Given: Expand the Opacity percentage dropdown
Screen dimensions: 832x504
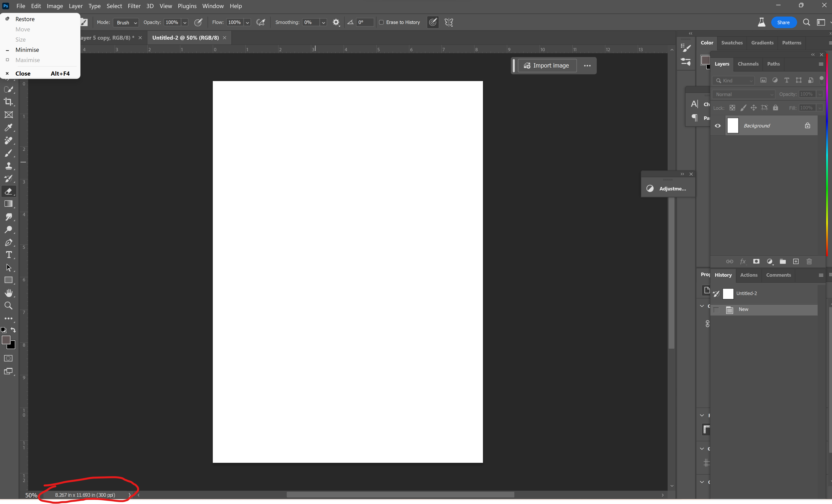Looking at the screenshot, I should click(185, 22).
